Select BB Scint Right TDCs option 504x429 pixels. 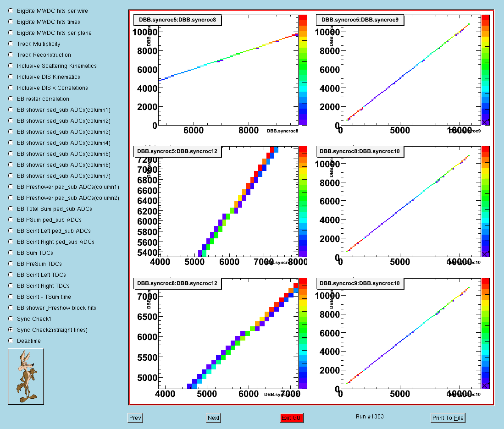(11, 286)
